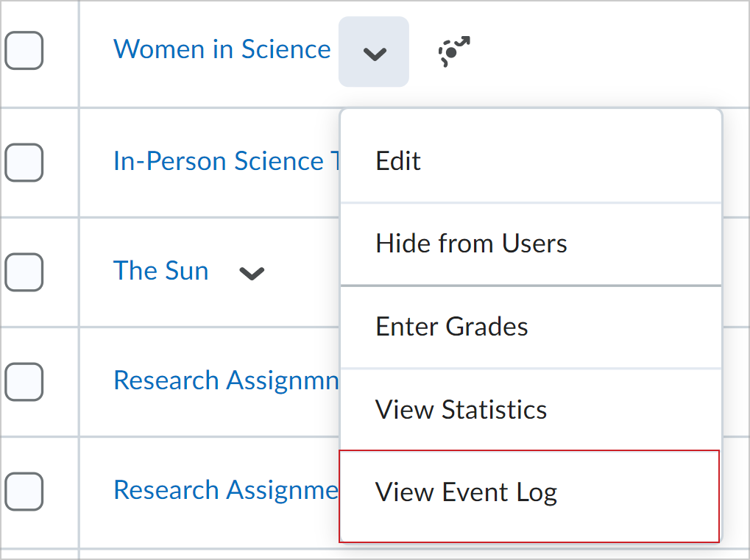Tick the checkbox beside The Sun

(x=24, y=272)
